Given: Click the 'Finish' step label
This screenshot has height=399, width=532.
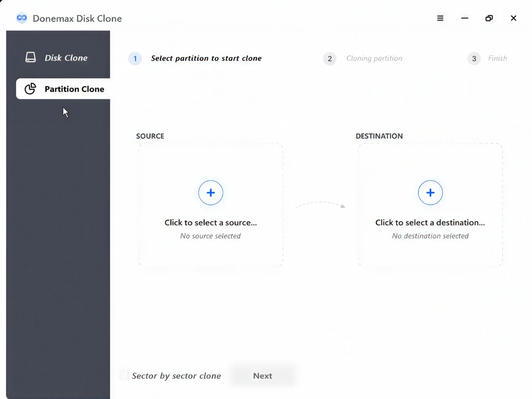Looking at the screenshot, I should point(498,58).
